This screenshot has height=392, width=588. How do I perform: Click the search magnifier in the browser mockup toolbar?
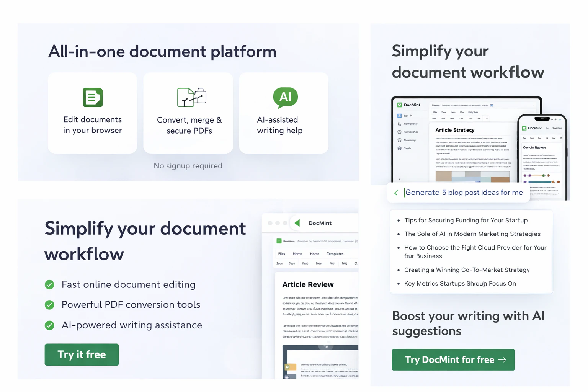(x=356, y=263)
